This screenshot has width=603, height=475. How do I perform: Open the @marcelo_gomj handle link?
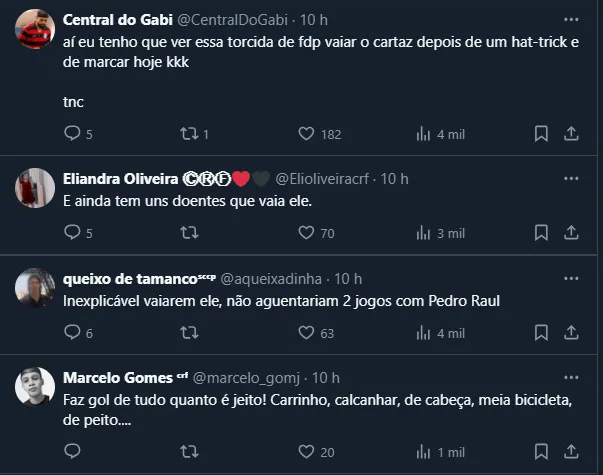pyautogui.click(x=248, y=378)
